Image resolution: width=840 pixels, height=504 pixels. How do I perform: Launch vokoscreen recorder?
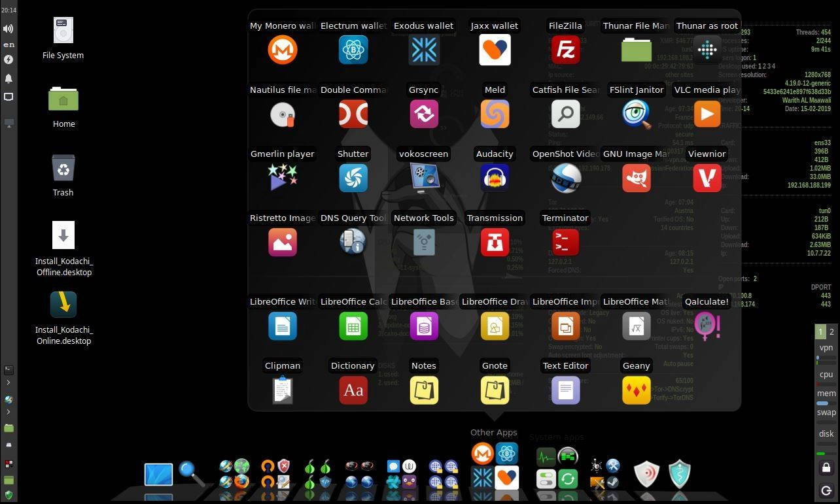(424, 178)
